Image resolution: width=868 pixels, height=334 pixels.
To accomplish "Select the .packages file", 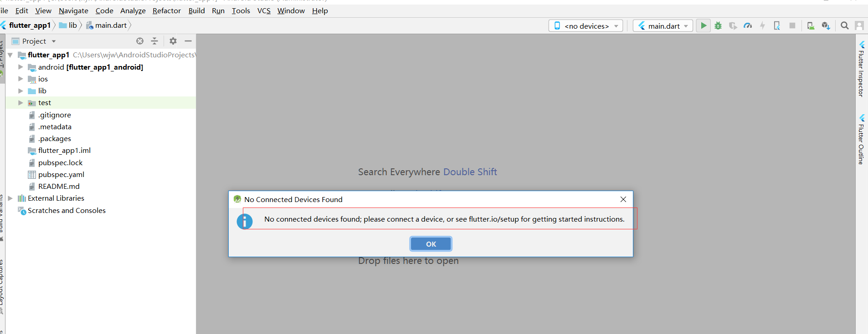I will coord(55,138).
